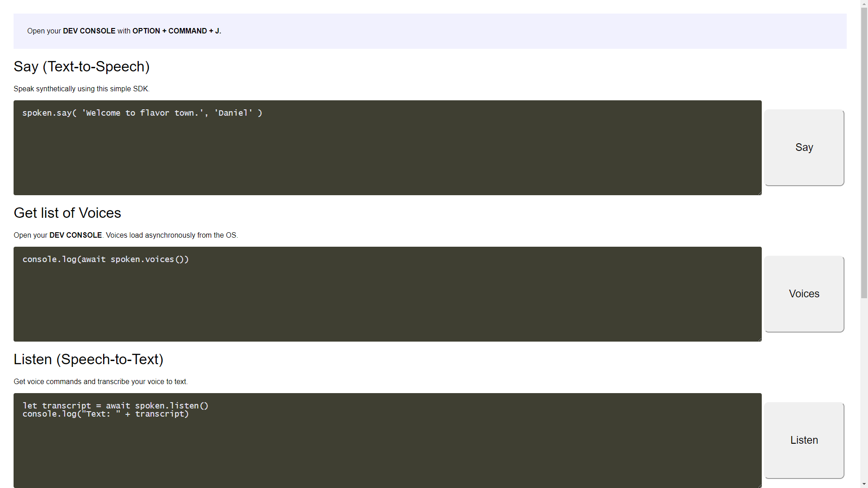Image resolution: width=868 pixels, height=488 pixels.
Task: Click the scrollbar down arrow
Action: point(864,484)
